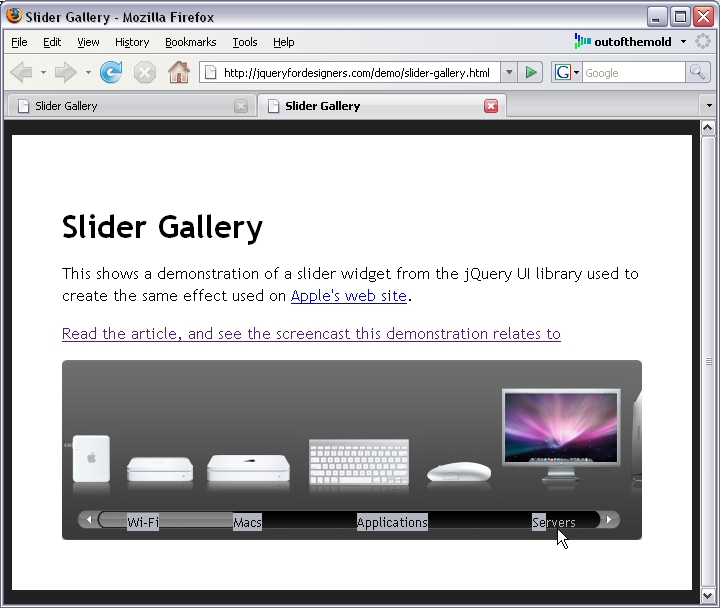Image resolution: width=720 pixels, height=608 pixels.
Task: Expand the URL bar history dropdown
Action: coord(509,72)
